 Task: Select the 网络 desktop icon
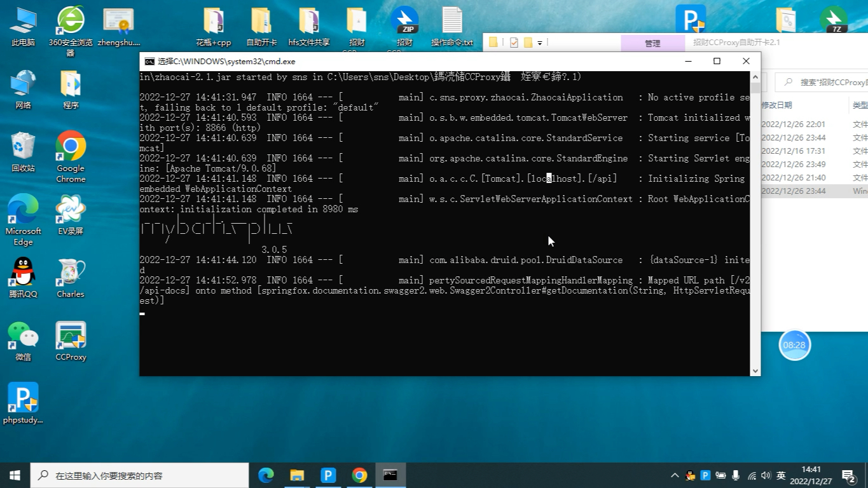point(23,90)
